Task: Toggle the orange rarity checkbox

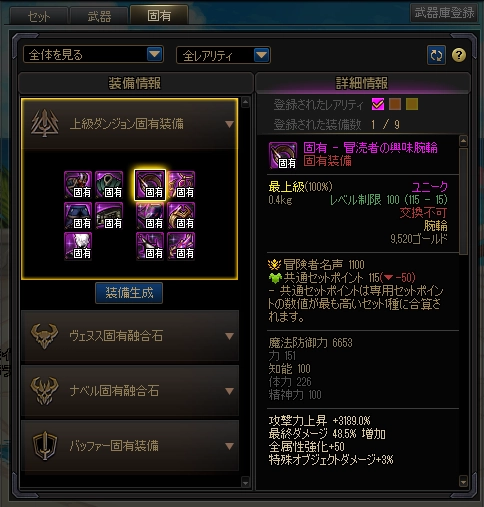Action: pos(395,104)
